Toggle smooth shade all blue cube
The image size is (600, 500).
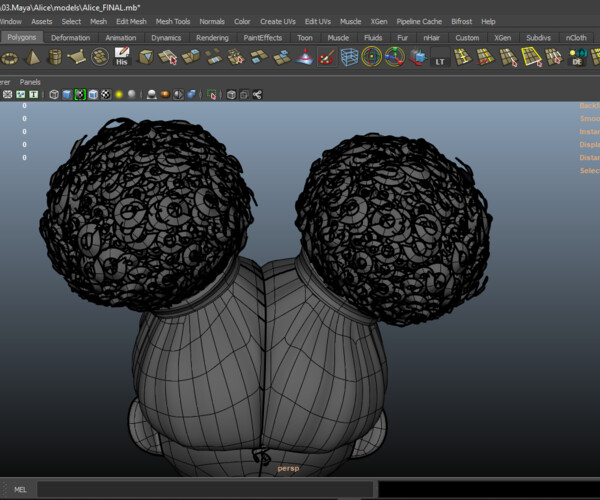[67, 94]
